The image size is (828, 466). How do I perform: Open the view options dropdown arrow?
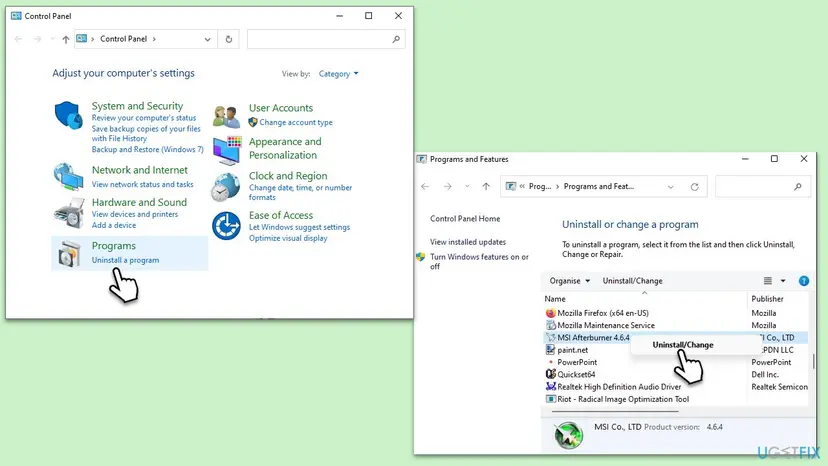(x=783, y=281)
